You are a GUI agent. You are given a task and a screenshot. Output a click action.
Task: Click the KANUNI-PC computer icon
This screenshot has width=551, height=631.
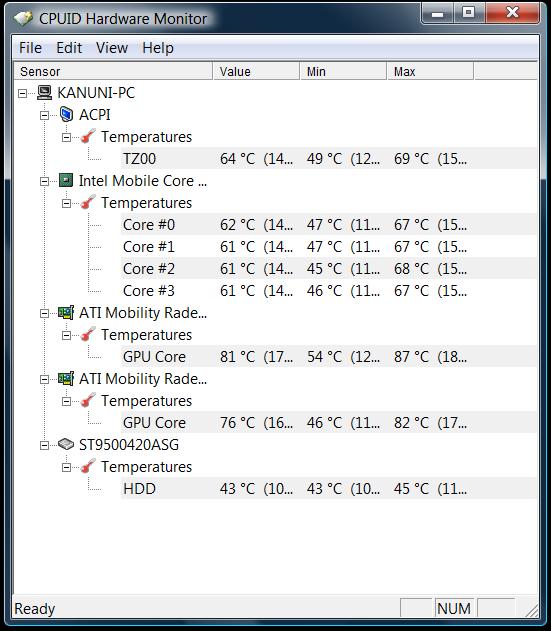(x=44, y=93)
